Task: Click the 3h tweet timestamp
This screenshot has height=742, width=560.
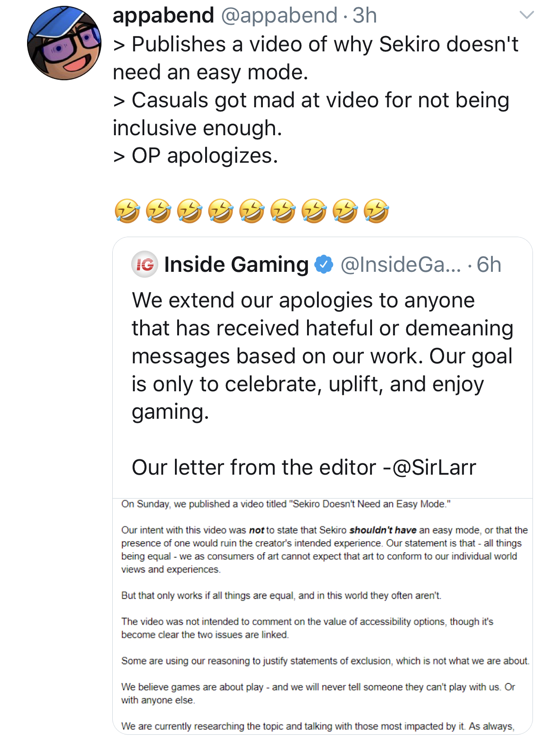Action: point(365,16)
